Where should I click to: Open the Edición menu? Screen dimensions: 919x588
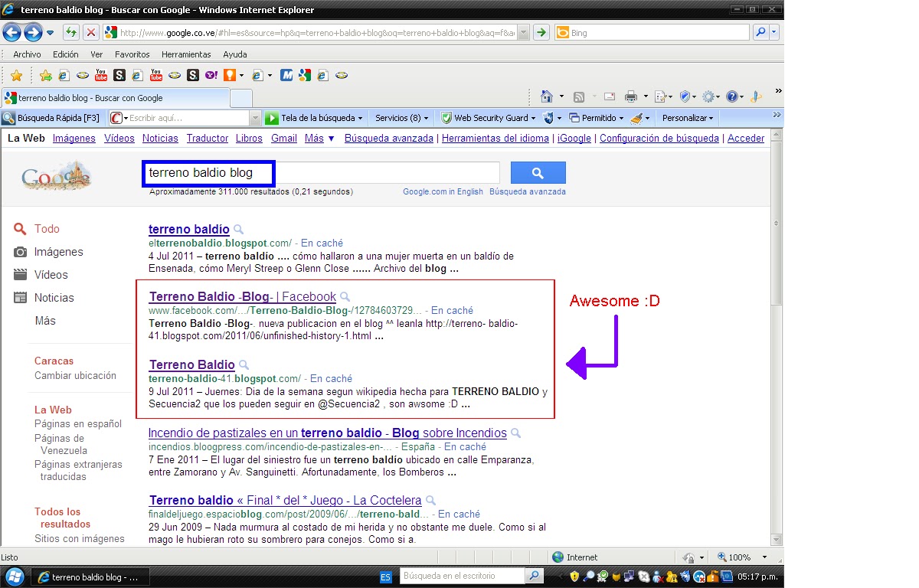click(x=66, y=54)
